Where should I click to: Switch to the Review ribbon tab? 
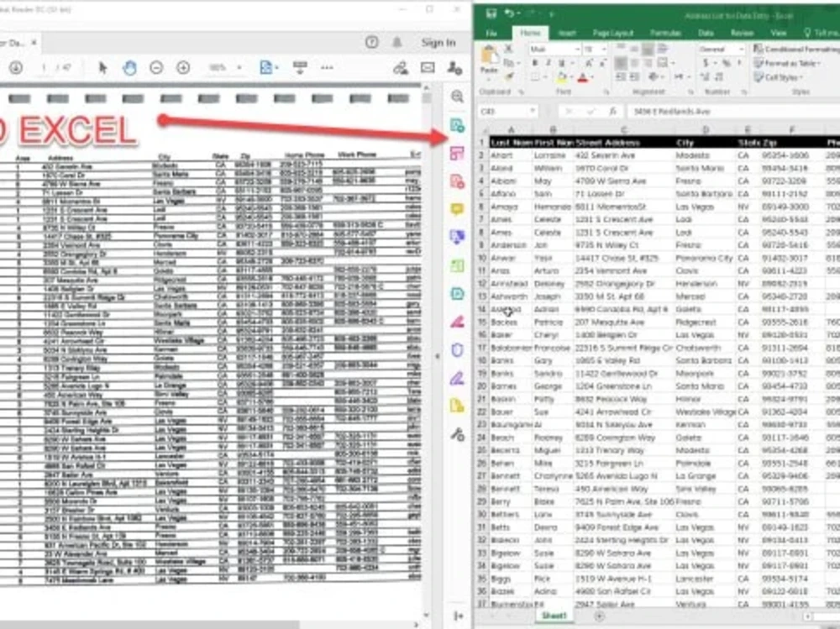[x=742, y=34]
